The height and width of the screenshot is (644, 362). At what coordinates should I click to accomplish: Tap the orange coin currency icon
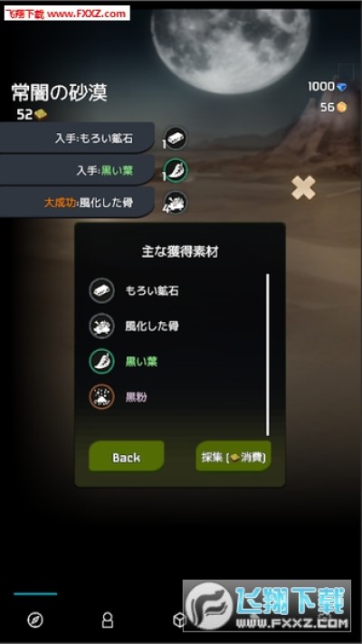click(341, 108)
